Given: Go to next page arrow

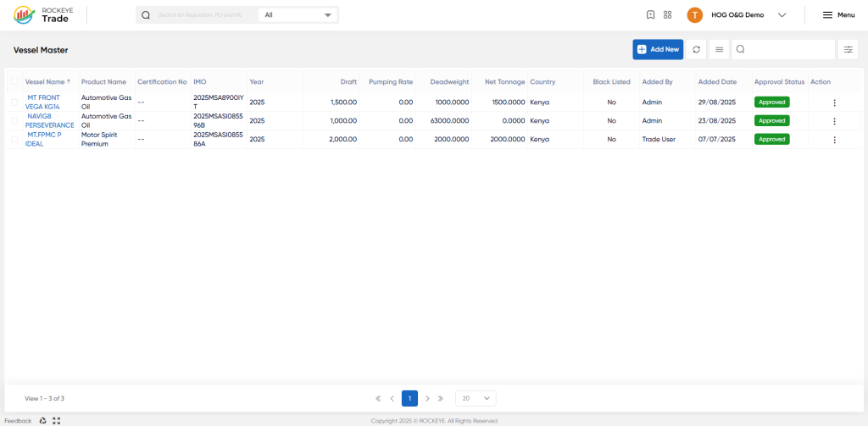Looking at the screenshot, I should tap(427, 398).
